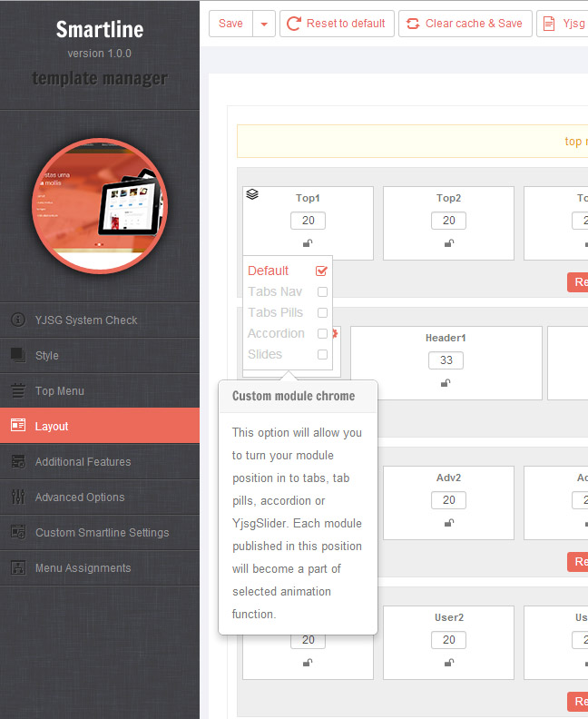Click the User2 position label
588x719 pixels.
click(449, 617)
